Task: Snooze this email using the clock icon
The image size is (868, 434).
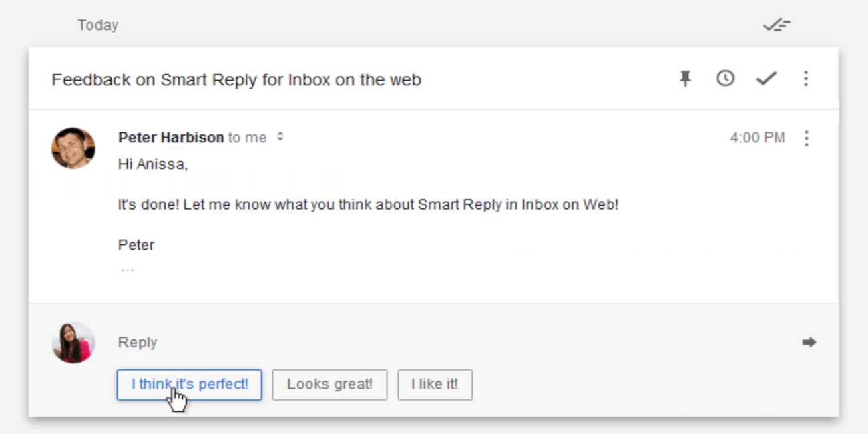Action: pyautogui.click(x=726, y=78)
